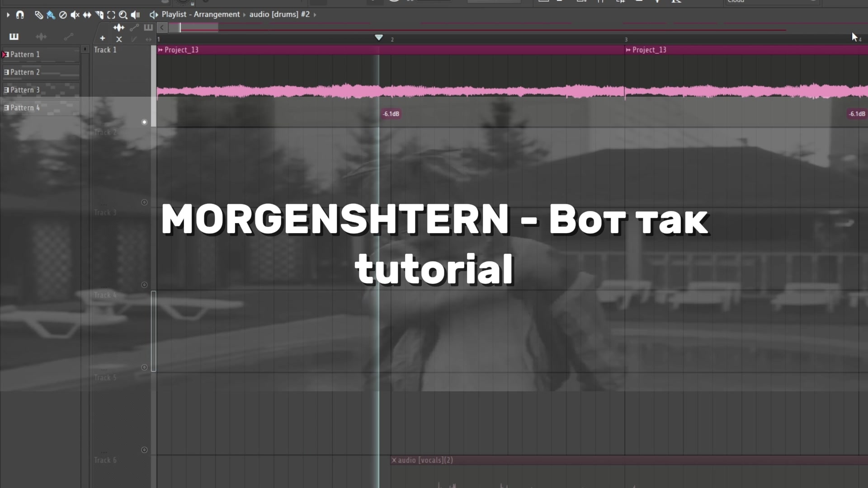
Task: Open the audio [drums] #2 breadcrumb
Action: (x=279, y=14)
